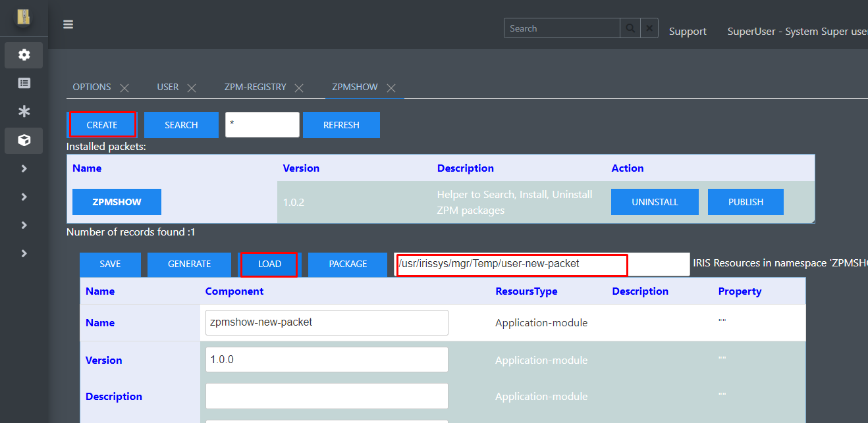Click the search magnifier icon
The width and height of the screenshot is (868, 423).
click(630, 28)
